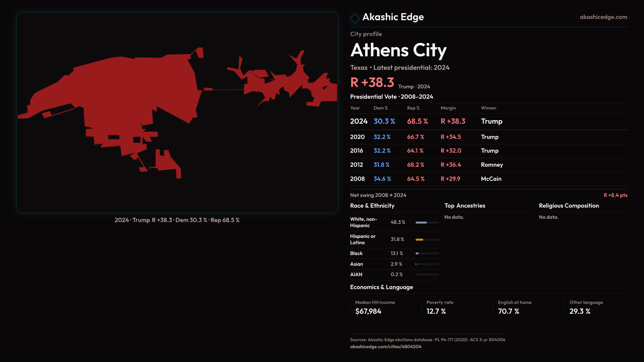Click the Median HH income value
The width and height of the screenshot is (644, 362).
click(x=368, y=311)
